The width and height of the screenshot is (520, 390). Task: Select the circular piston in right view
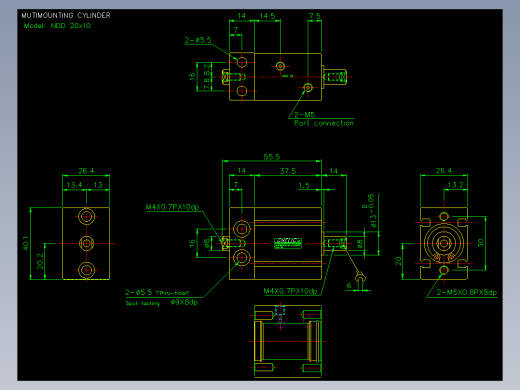pyautogui.click(x=444, y=243)
